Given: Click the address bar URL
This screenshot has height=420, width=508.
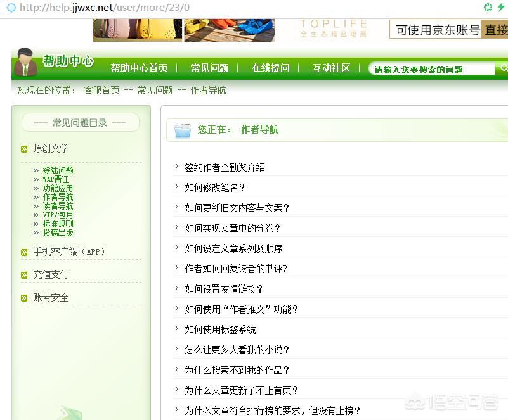Looking at the screenshot, I should coord(105,7).
